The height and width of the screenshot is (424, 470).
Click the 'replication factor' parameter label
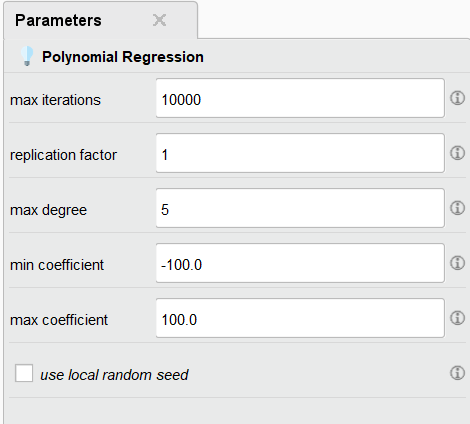63,155
